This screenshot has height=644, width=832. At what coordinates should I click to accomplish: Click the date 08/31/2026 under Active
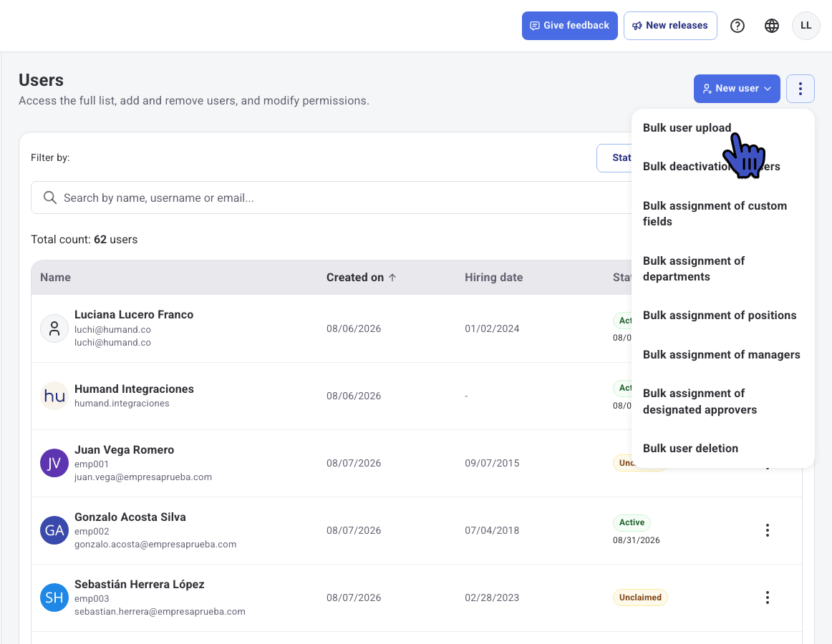(x=637, y=540)
